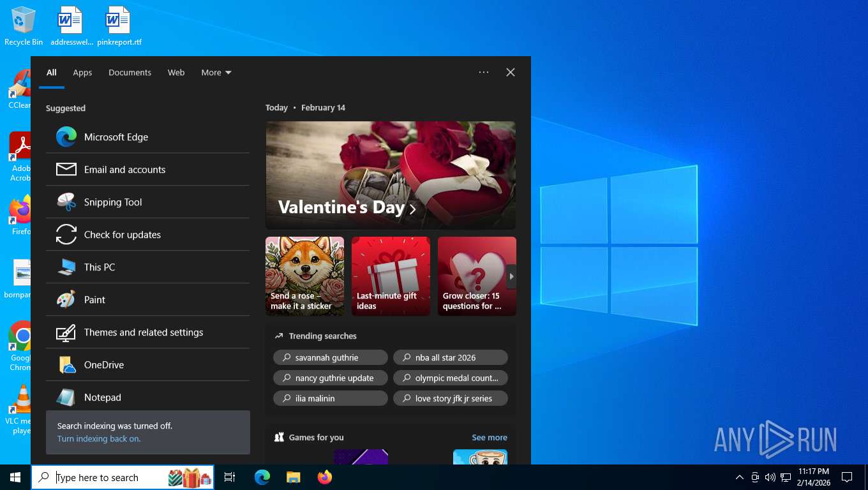Viewport: 868px width, 490px height.
Task: Click the Trending searches arrow icon
Action: 279,336
